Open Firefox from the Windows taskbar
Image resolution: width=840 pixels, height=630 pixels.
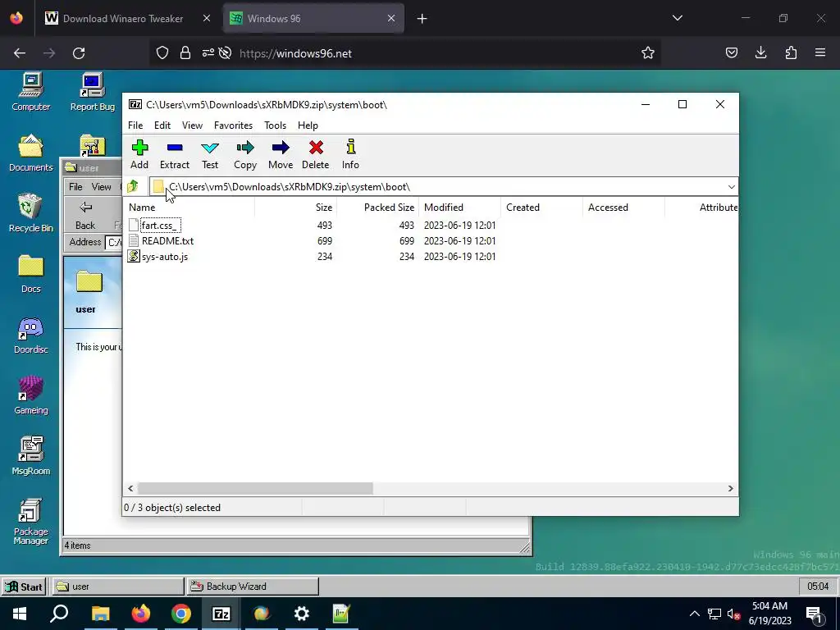(x=141, y=614)
